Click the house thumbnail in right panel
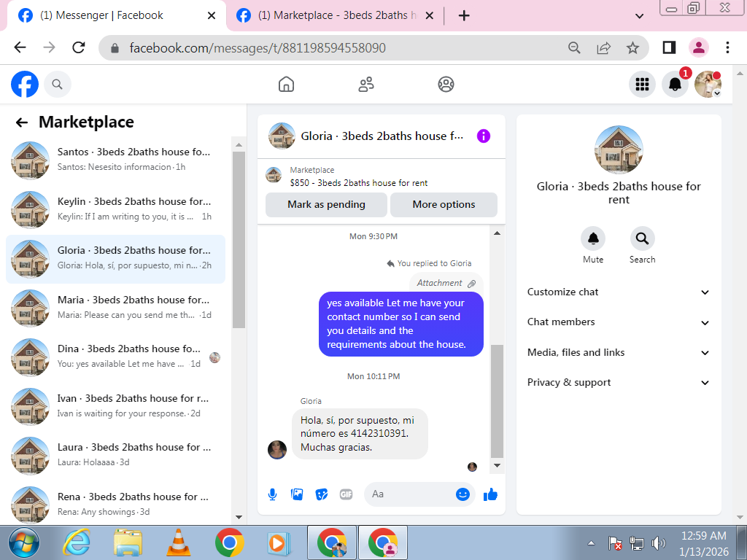The width and height of the screenshot is (747, 560). tap(619, 149)
